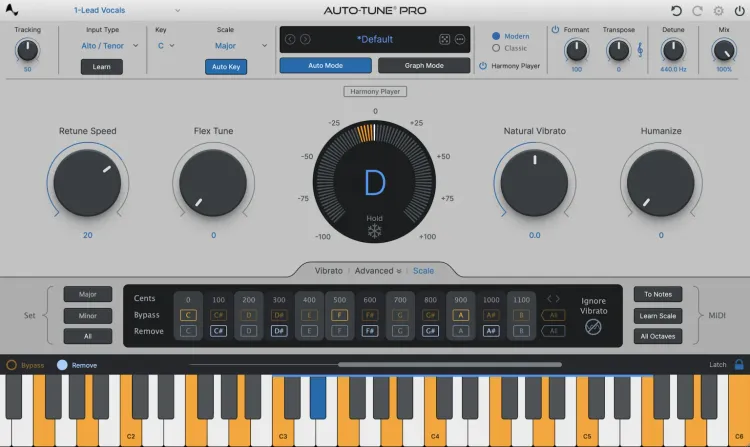Click the Mix knob
This screenshot has width=750, height=447.
click(724, 50)
